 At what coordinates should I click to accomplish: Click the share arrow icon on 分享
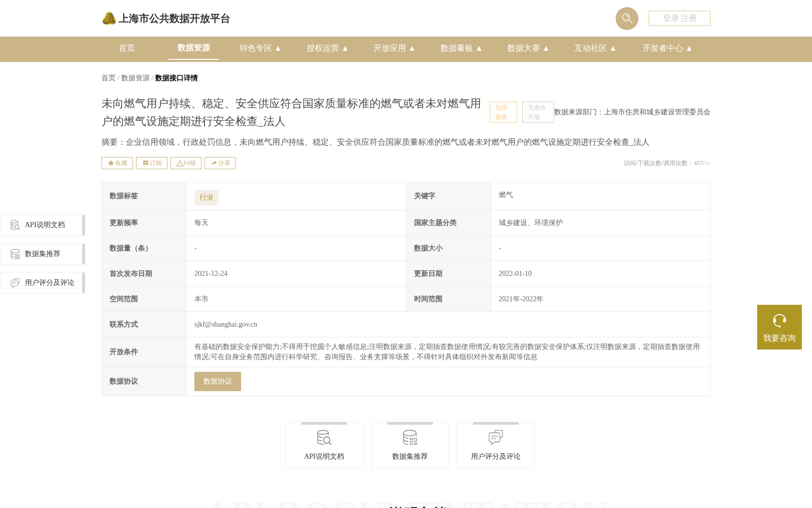(214, 163)
